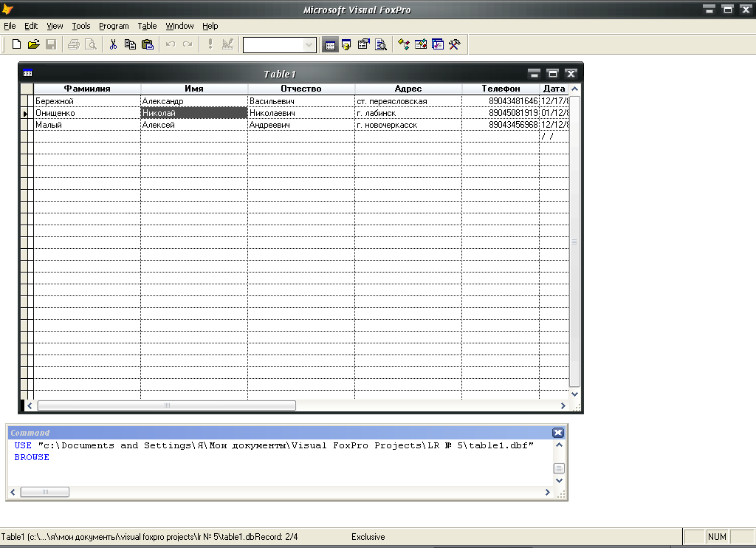Image resolution: width=756 pixels, height=548 pixels.
Task: Click the Run exclamation mark icon
Action: tap(210, 44)
